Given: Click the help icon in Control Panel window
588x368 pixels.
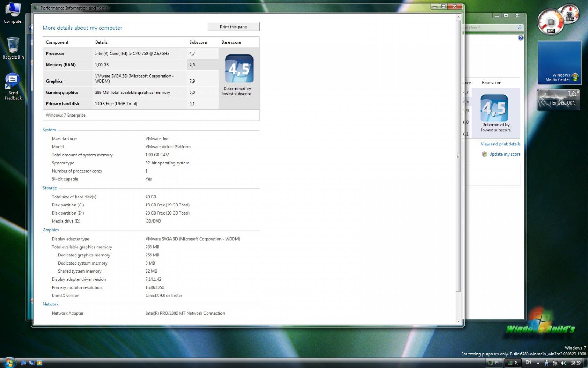Looking at the screenshot, I should [x=520, y=38].
